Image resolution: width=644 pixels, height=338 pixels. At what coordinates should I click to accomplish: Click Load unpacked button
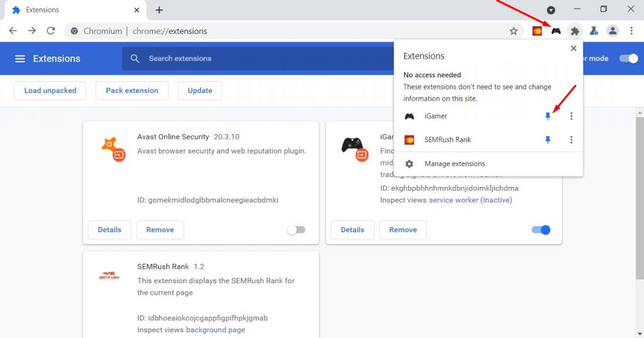pyautogui.click(x=50, y=91)
